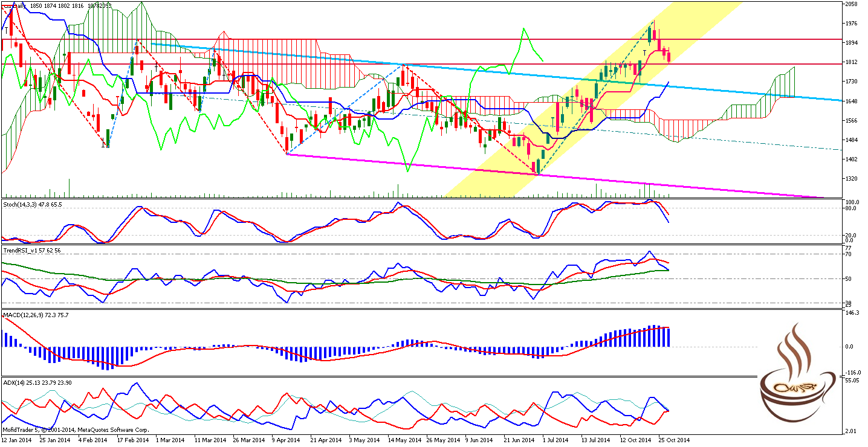The image size is (868, 447).
Task: Click the 55.05 value on ADX scale
Action: [x=852, y=382]
